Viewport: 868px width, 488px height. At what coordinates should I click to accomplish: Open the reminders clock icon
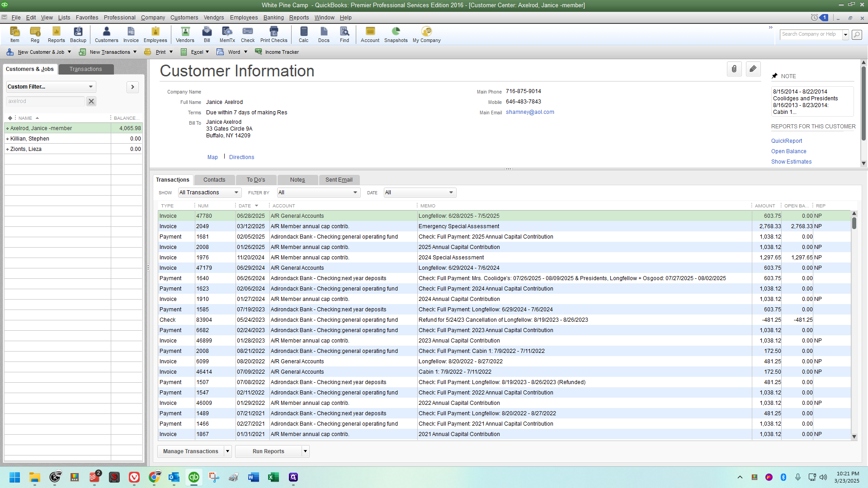pyautogui.click(x=814, y=18)
